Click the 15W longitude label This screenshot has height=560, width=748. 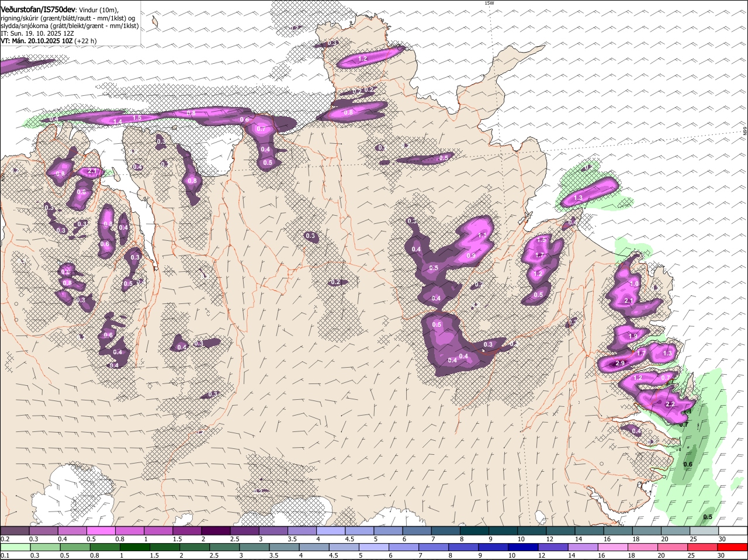[489, 4]
